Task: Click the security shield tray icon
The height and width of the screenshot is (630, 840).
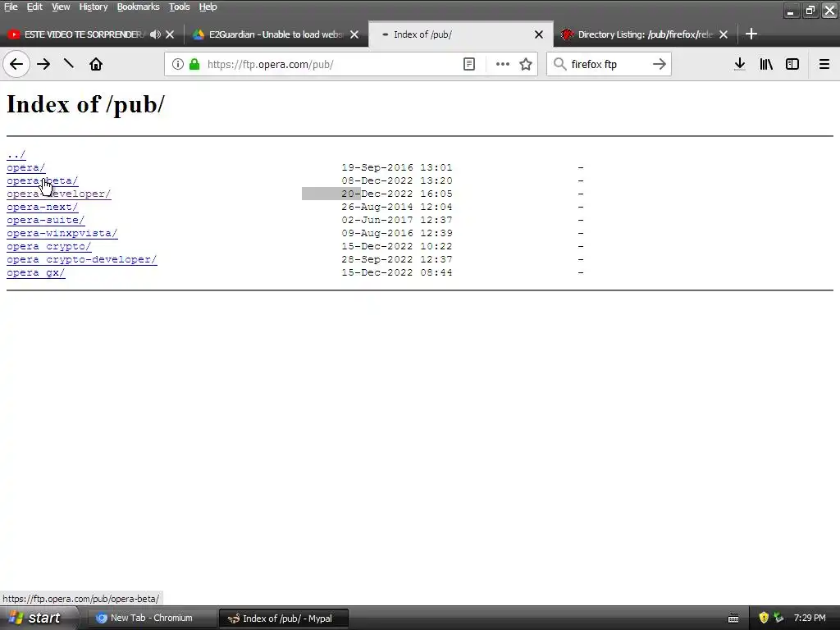Action: click(x=764, y=618)
